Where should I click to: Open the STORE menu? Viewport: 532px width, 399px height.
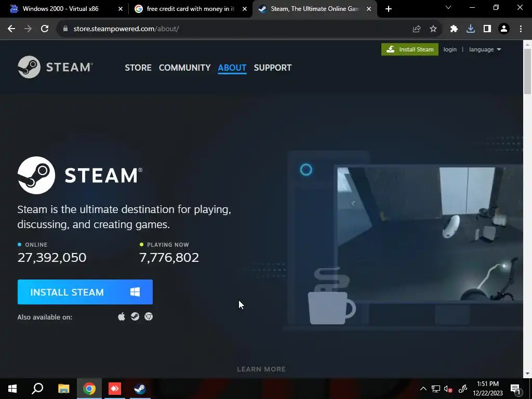(138, 68)
